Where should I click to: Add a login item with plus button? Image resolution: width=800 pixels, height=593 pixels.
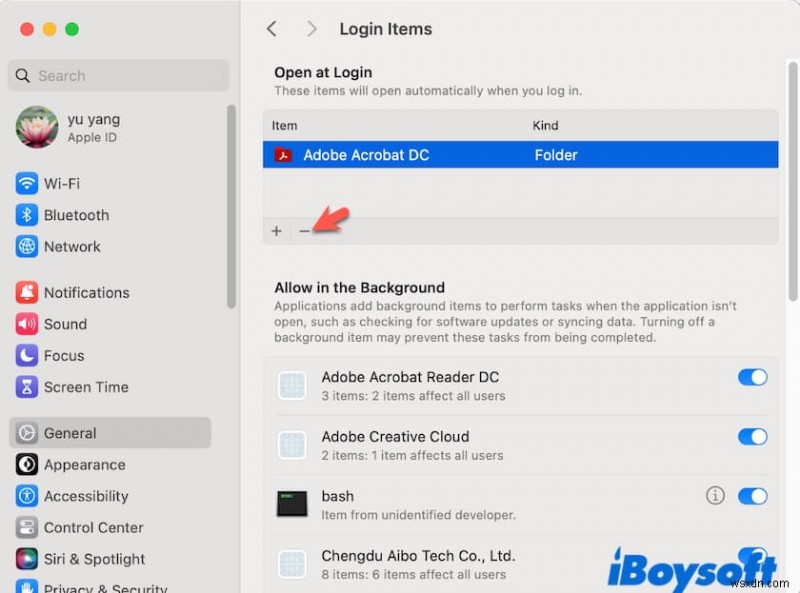[277, 231]
